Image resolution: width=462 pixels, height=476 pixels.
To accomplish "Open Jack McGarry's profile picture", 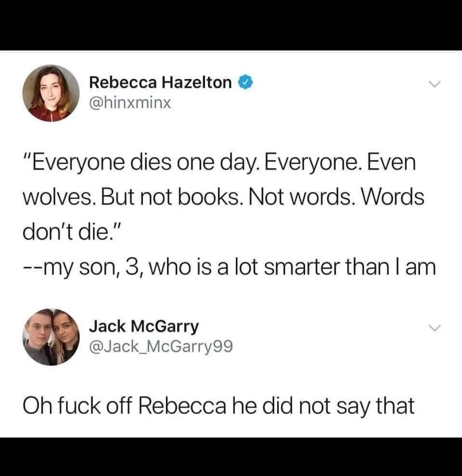I will point(51,337).
